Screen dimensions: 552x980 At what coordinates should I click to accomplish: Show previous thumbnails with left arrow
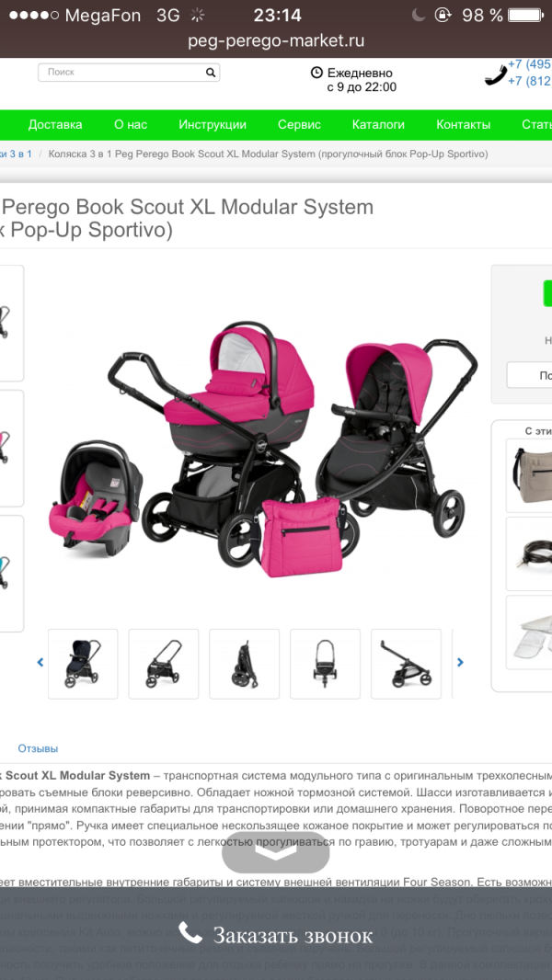pos(40,663)
